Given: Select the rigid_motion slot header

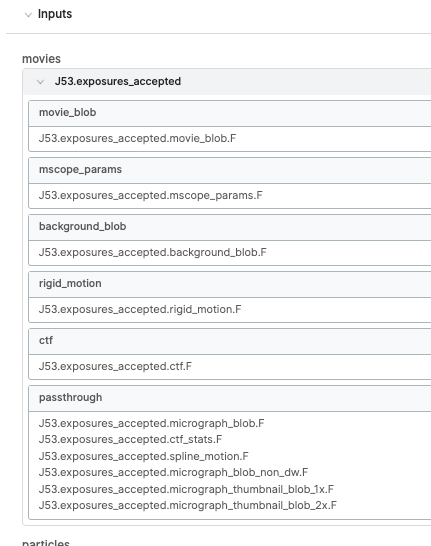Looking at the screenshot, I should click(230, 284).
